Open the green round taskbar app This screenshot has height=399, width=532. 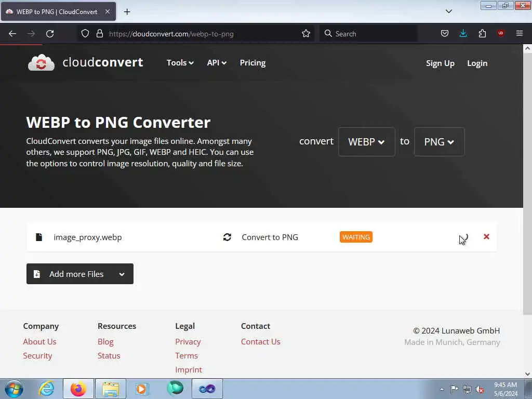pyautogui.click(x=175, y=389)
